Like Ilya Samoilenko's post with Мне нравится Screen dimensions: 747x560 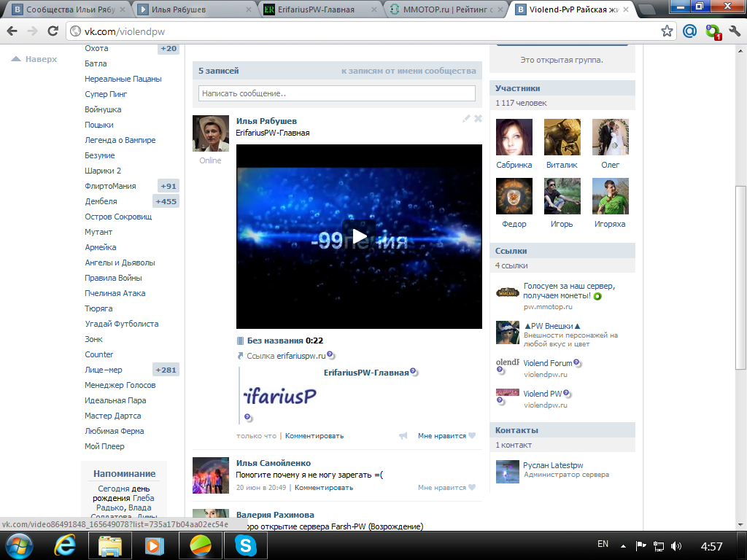(x=446, y=488)
